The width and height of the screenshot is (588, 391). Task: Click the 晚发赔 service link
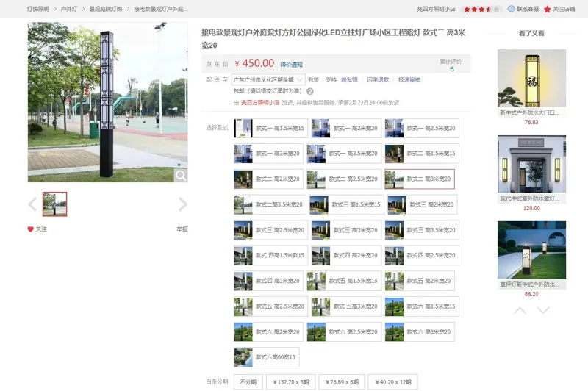(349, 80)
